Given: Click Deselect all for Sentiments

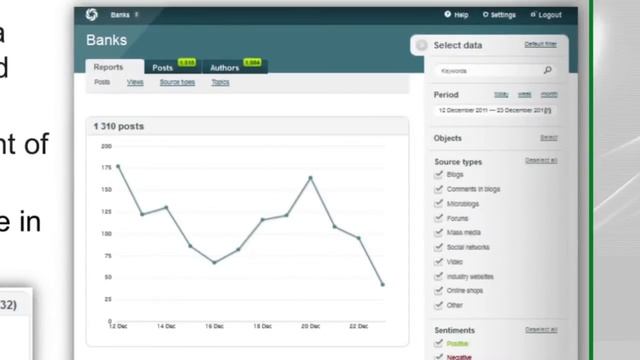Looking at the screenshot, I should (541, 330).
